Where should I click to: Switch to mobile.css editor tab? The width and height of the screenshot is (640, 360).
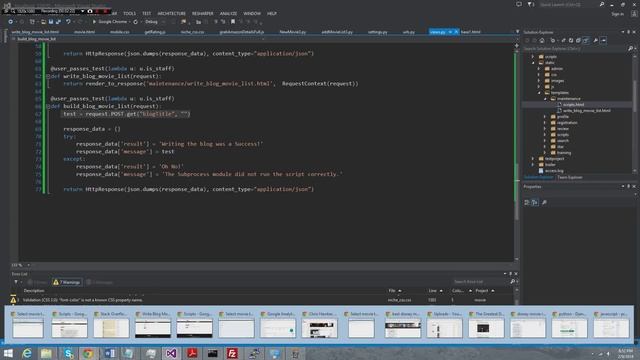pos(120,32)
